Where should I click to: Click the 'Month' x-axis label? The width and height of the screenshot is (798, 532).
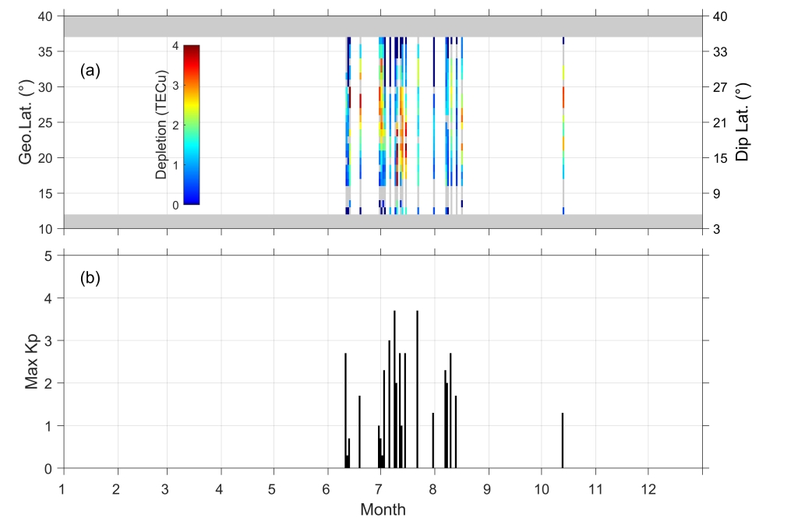tap(383, 510)
